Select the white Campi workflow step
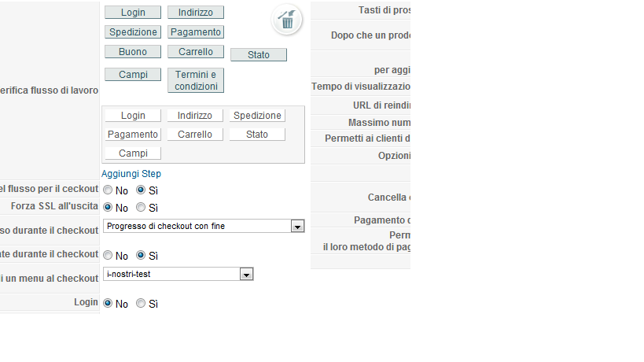644x362 pixels. 133,153
